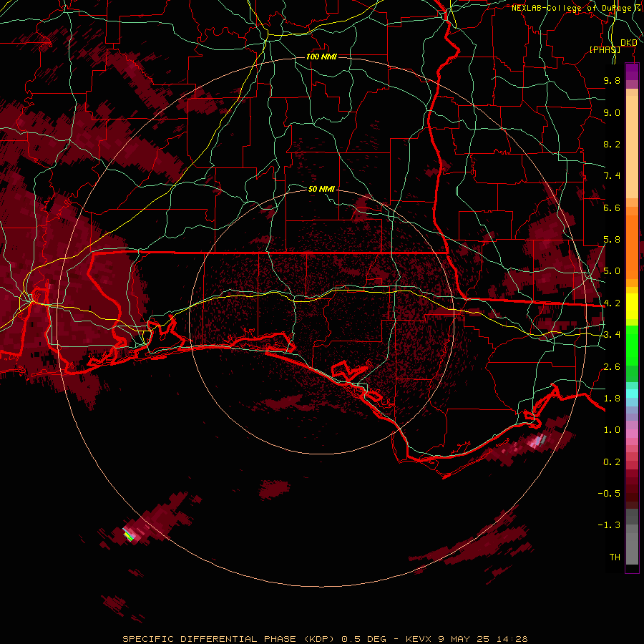Click the 1.8 value on the scale
Viewport: 644px width, 644px height.
pyautogui.click(x=612, y=399)
